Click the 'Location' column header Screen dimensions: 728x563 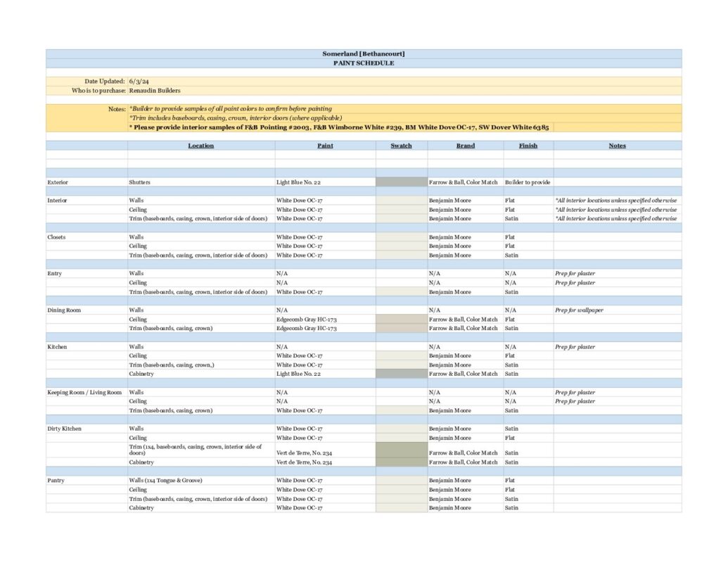pyautogui.click(x=201, y=146)
